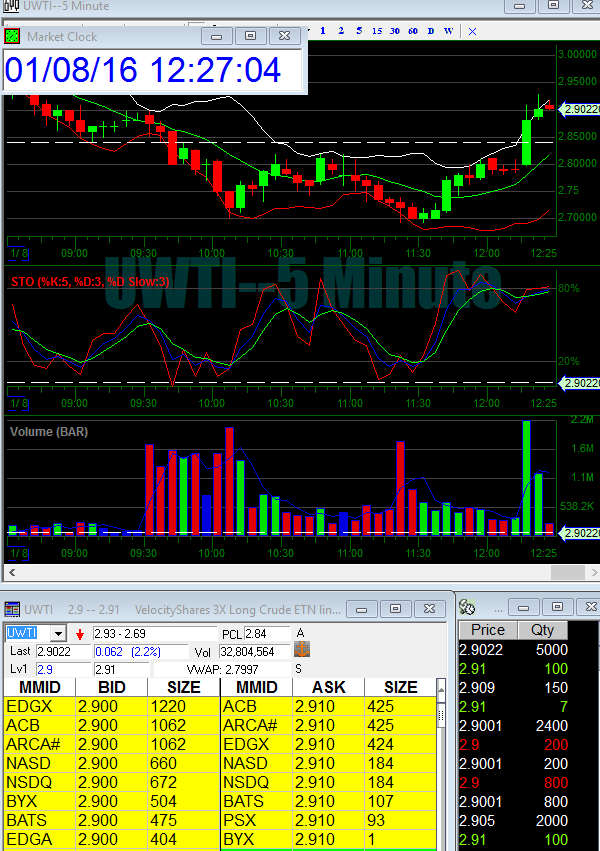Click the bid-side MMID column header
Image resolution: width=600 pixels, height=851 pixels.
[40, 687]
